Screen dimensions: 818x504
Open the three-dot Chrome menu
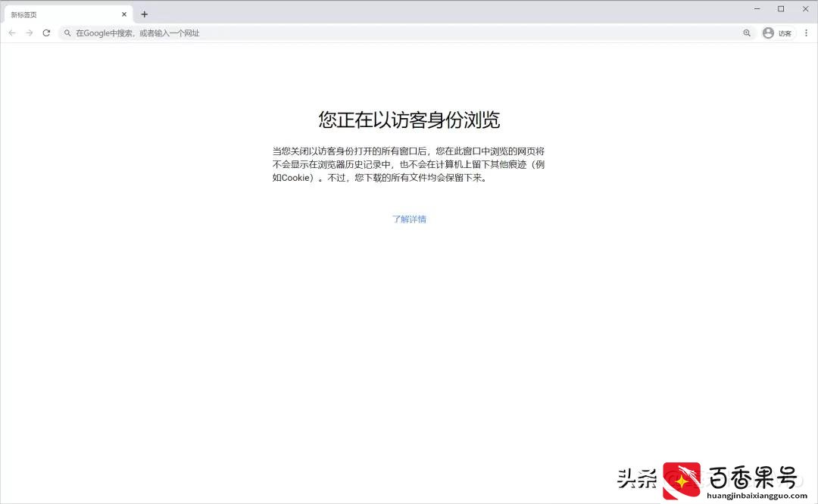click(x=806, y=33)
